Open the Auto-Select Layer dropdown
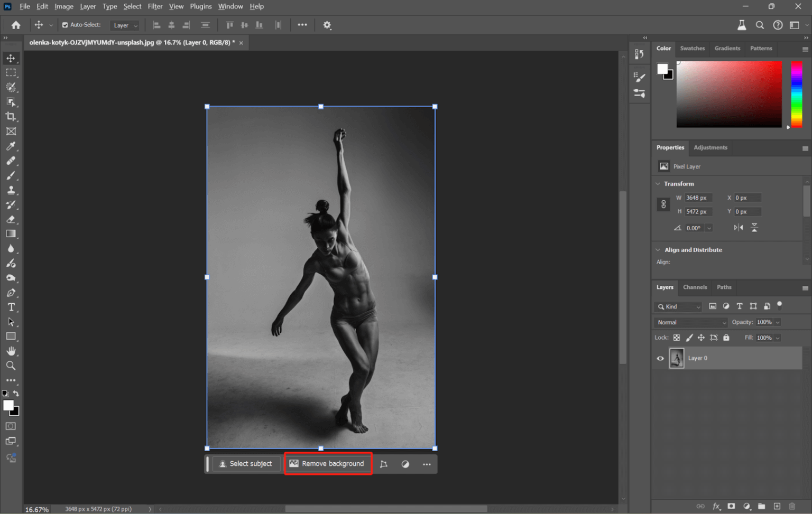 click(125, 25)
